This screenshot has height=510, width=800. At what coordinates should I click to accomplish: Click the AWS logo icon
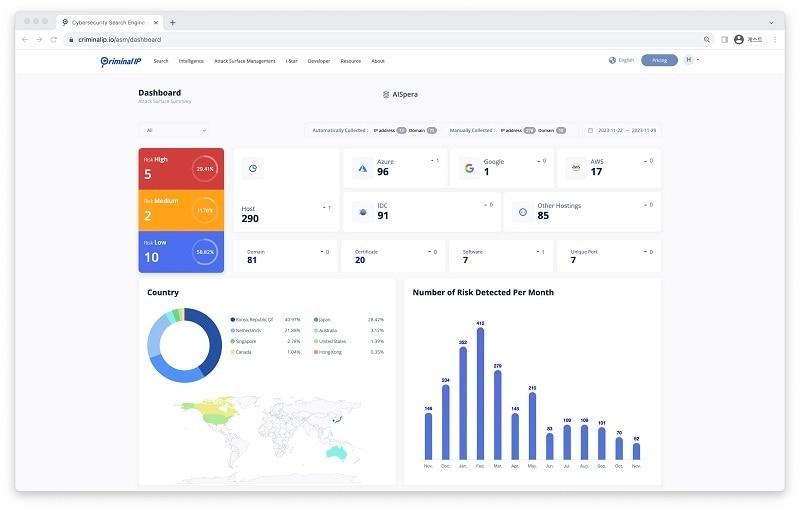coord(576,168)
